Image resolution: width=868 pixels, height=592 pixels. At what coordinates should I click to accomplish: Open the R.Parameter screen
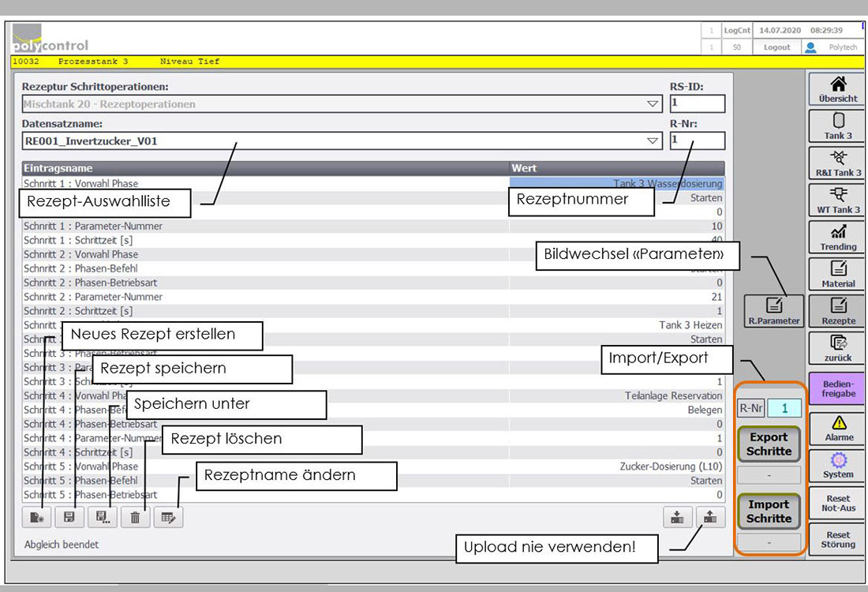coord(773,310)
